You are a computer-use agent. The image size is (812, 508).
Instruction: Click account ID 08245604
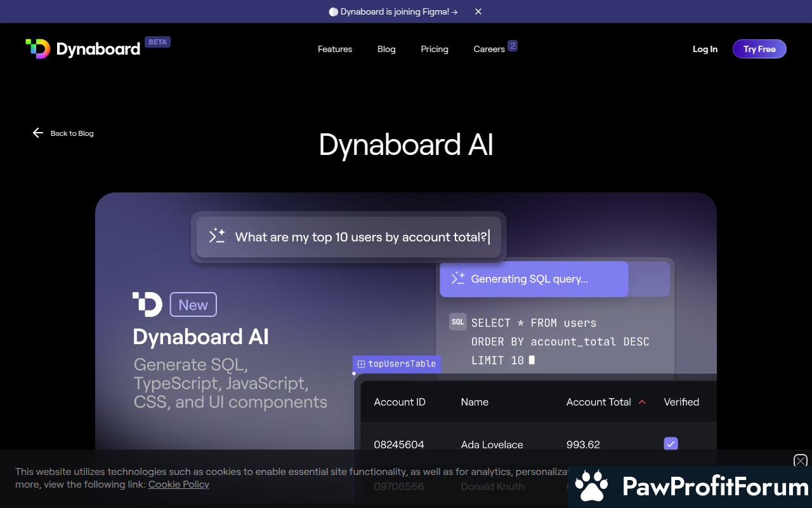click(x=399, y=444)
